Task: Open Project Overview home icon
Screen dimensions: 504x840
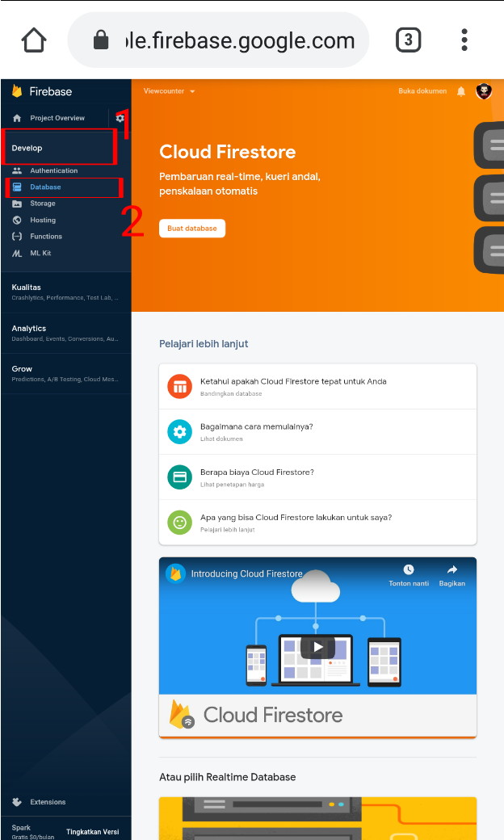Action: click(17, 118)
